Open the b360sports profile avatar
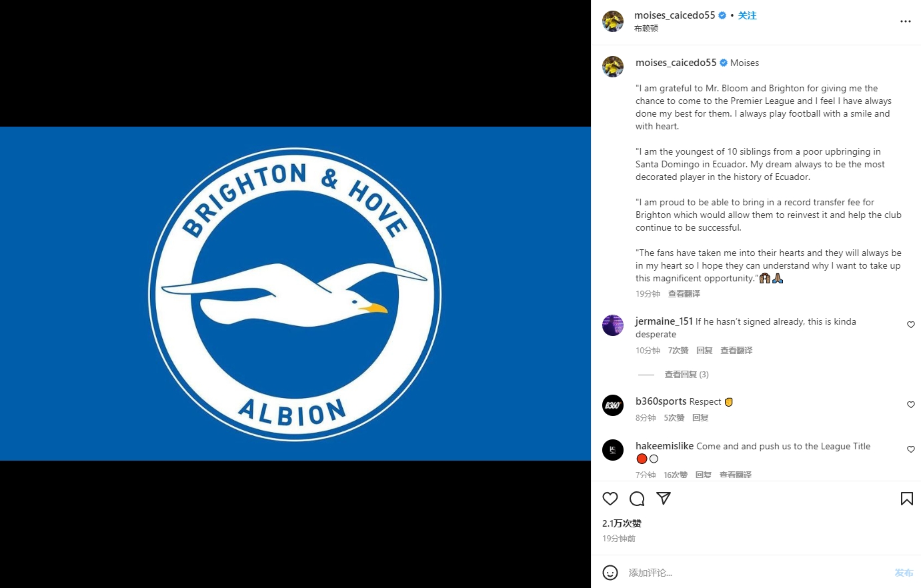921x588 pixels. pos(613,405)
